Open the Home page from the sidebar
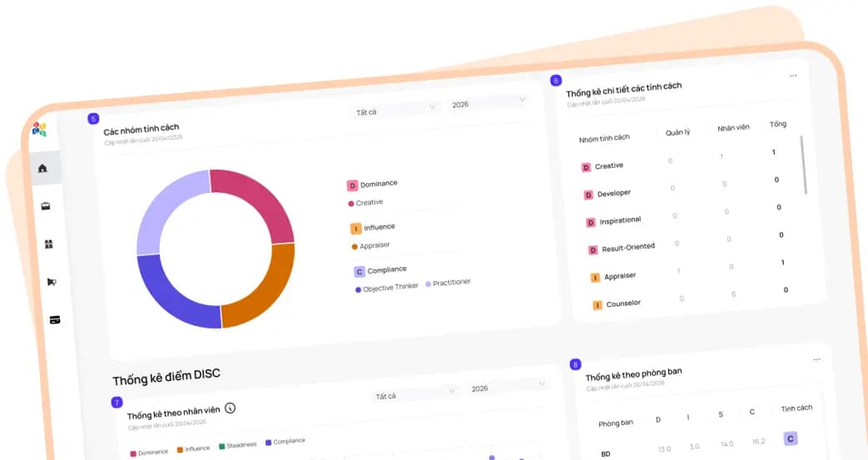This screenshot has width=868, height=460. click(42, 168)
